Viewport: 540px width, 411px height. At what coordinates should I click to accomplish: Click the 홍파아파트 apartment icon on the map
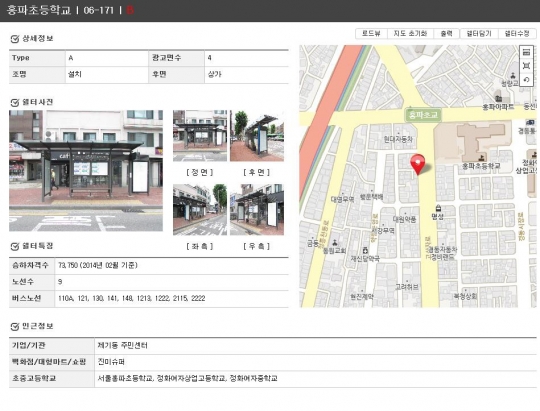(498, 99)
